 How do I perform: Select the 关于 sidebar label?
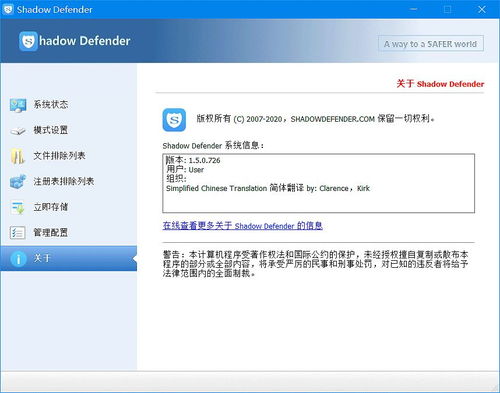pyautogui.click(x=42, y=258)
